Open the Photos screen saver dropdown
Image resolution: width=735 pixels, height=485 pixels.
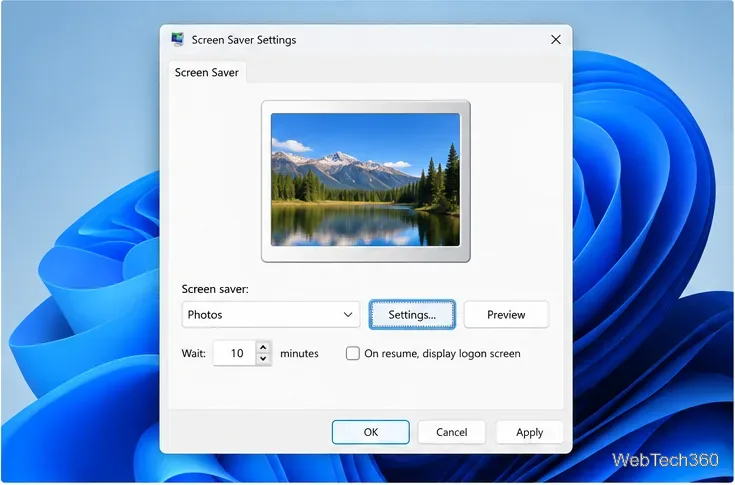point(270,314)
